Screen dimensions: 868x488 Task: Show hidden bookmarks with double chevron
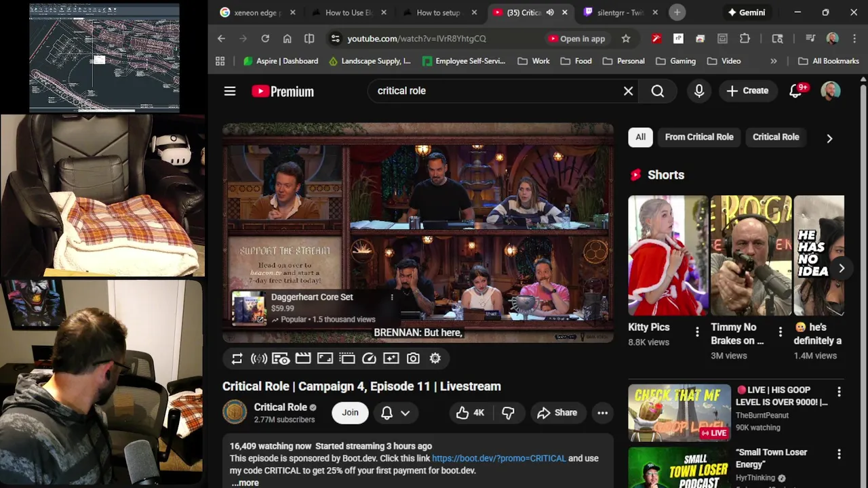[x=774, y=61]
